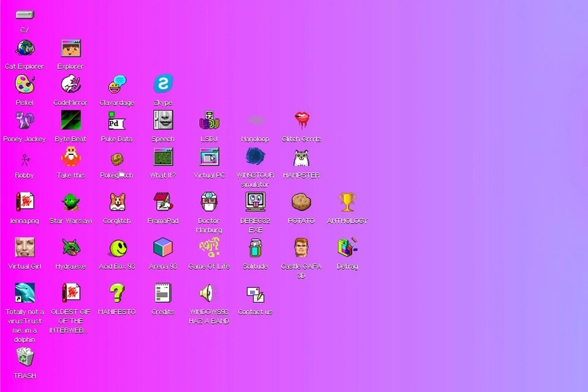Viewport: 588px width, 392px height.
Task: Open the TRASH recycle bin
Action: point(24,358)
